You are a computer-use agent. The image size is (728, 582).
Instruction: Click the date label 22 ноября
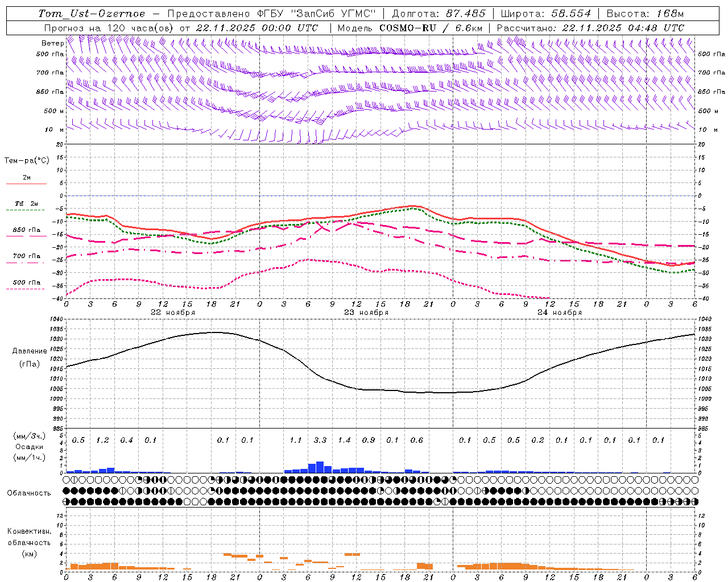173,313
